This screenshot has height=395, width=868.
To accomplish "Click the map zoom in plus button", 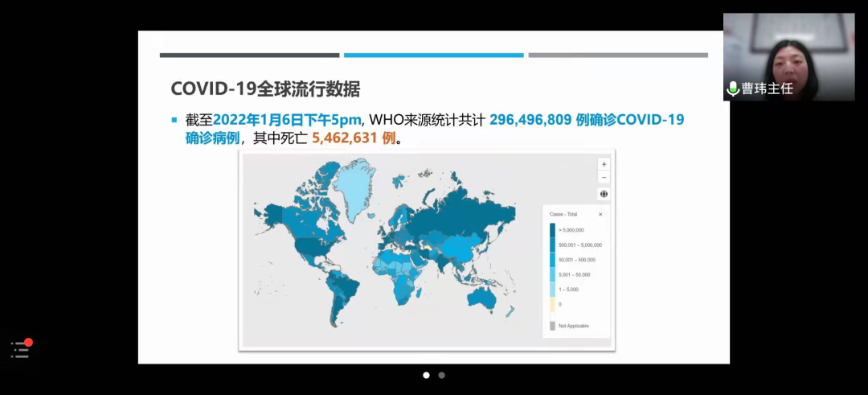I will click(604, 164).
